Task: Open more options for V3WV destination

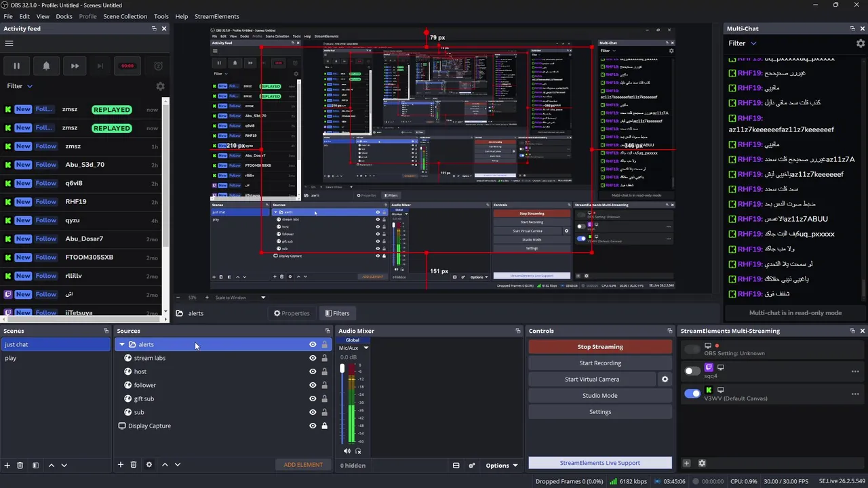Action: click(855, 394)
